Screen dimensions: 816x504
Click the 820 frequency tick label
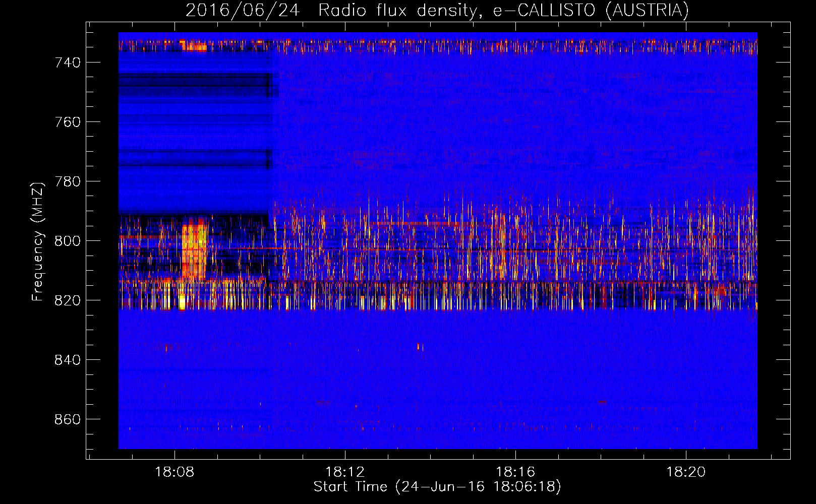click(x=68, y=300)
